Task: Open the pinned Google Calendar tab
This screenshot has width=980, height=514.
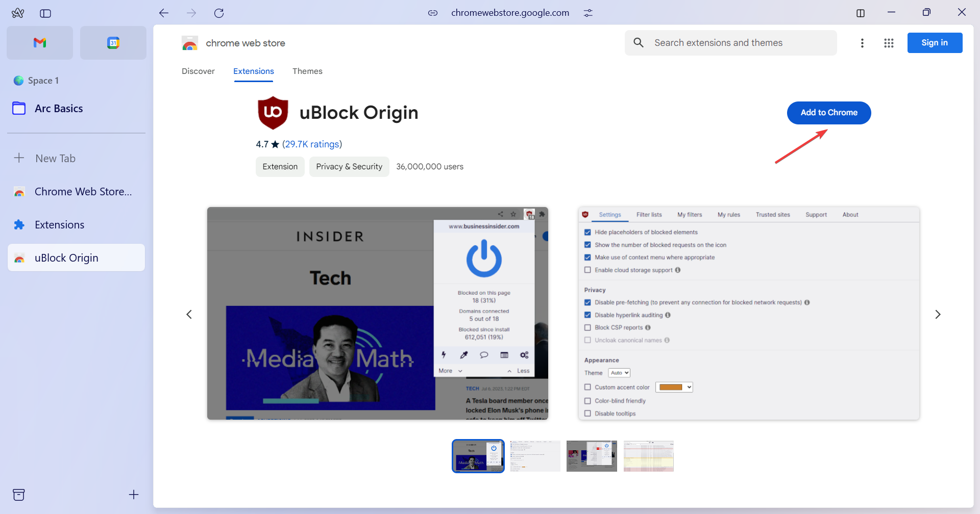Action: coord(113,43)
